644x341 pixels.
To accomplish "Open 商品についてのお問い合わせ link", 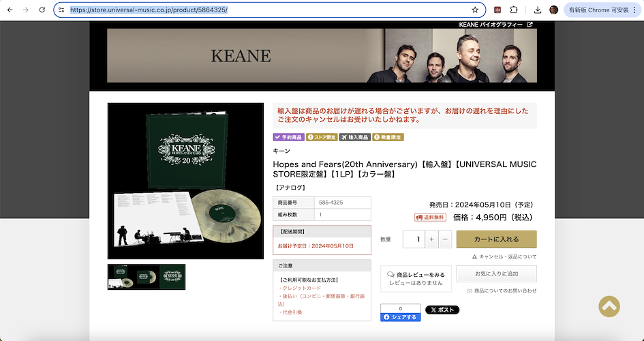I will [x=502, y=291].
